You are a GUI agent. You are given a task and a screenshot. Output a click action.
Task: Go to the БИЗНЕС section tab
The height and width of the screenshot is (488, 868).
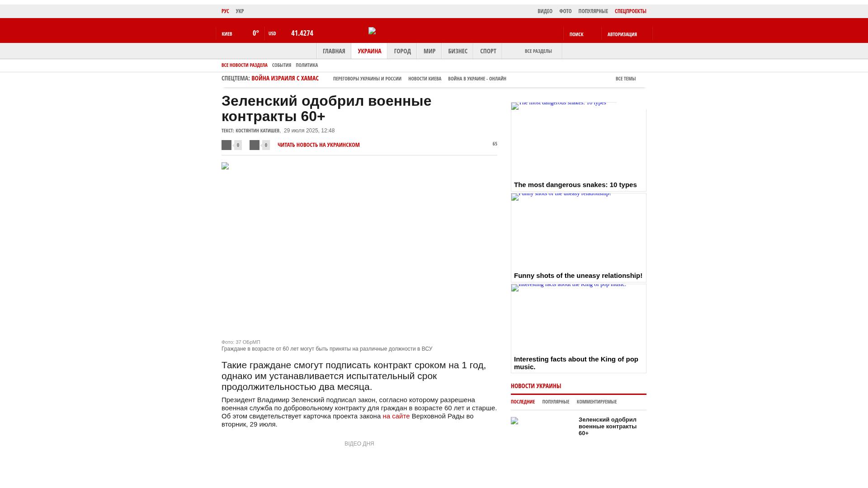tap(458, 51)
